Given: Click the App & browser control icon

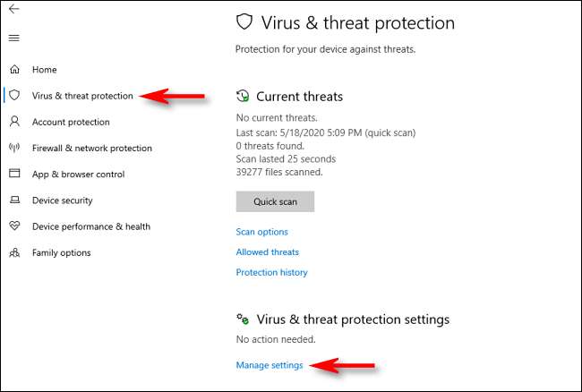Looking at the screenshot, I should 14,174.
